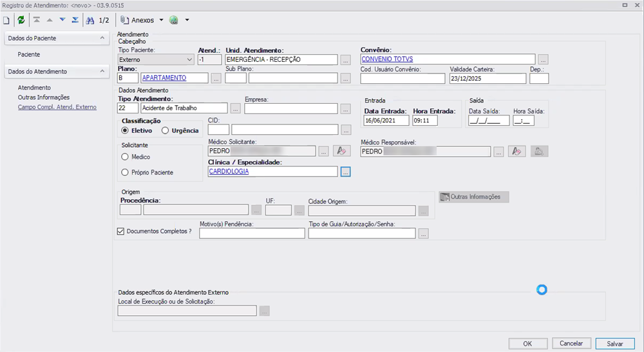
Task: Click the pen icon beside Médico Responsável
Action: (516, 152)
